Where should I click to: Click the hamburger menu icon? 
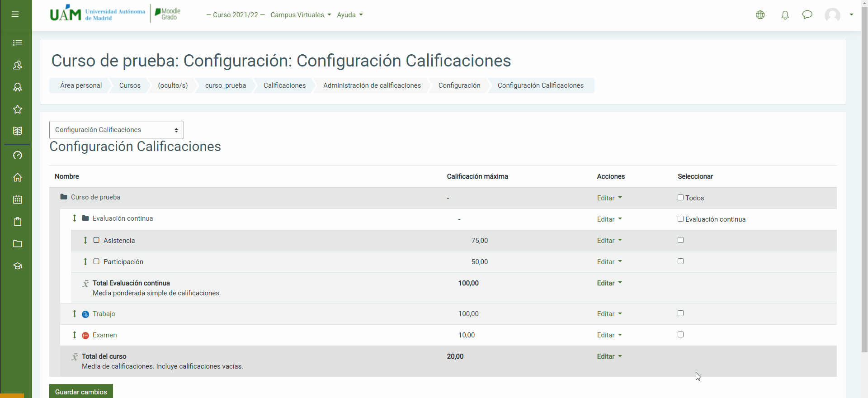coord(15,14)
